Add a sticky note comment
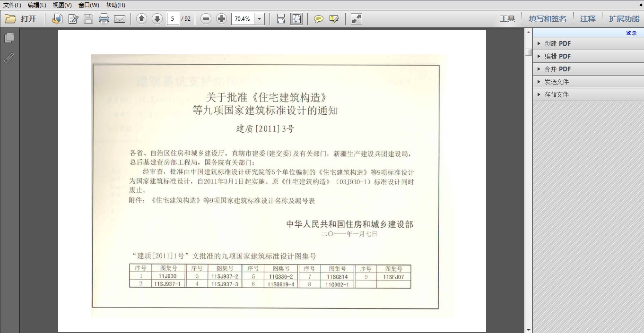 tap(319, 19)
